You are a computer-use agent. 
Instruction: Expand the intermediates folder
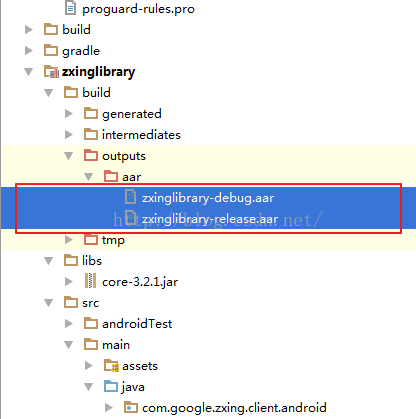click(x=69, y=135)
